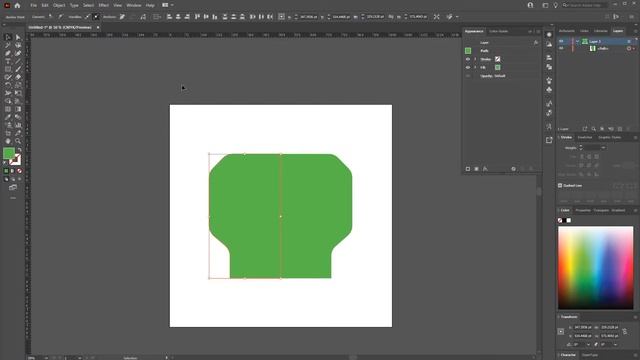Select the Hand tool
This screenshot has height=360, width=640.
[8, 141]
